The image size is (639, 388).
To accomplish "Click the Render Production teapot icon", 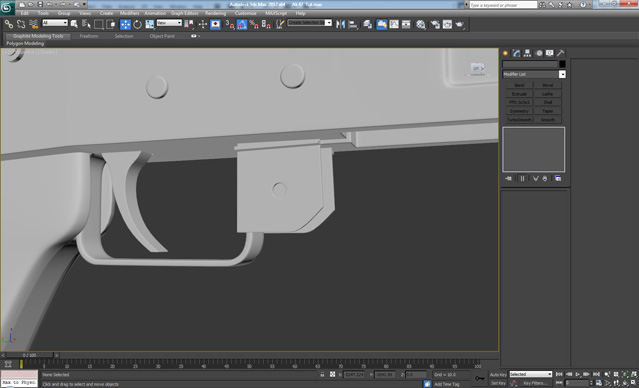I will pyautogui.click(x=460, y=24).
